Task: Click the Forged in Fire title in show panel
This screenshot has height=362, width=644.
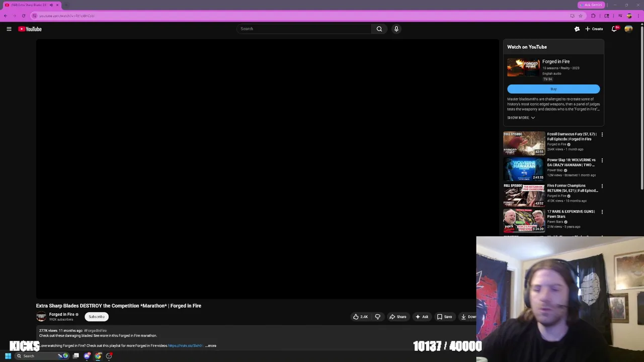Action: [556, 61]
